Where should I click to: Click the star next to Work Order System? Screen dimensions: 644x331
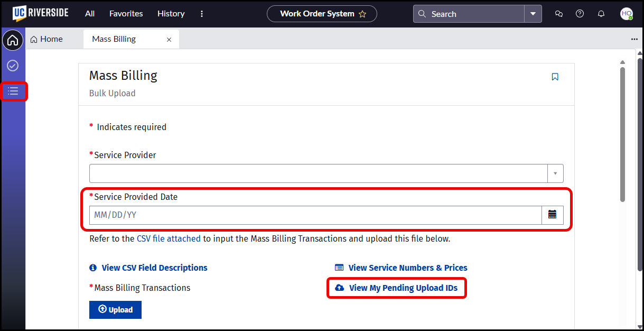[x=363, y=14]
